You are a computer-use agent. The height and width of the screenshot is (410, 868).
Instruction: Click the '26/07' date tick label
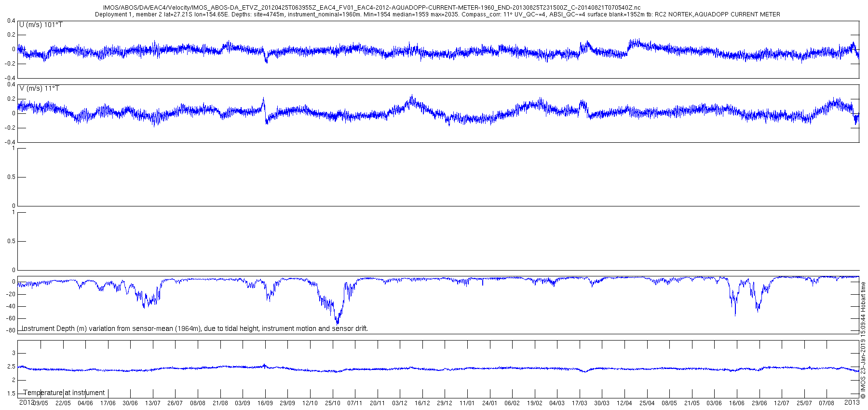pos(175,403)
